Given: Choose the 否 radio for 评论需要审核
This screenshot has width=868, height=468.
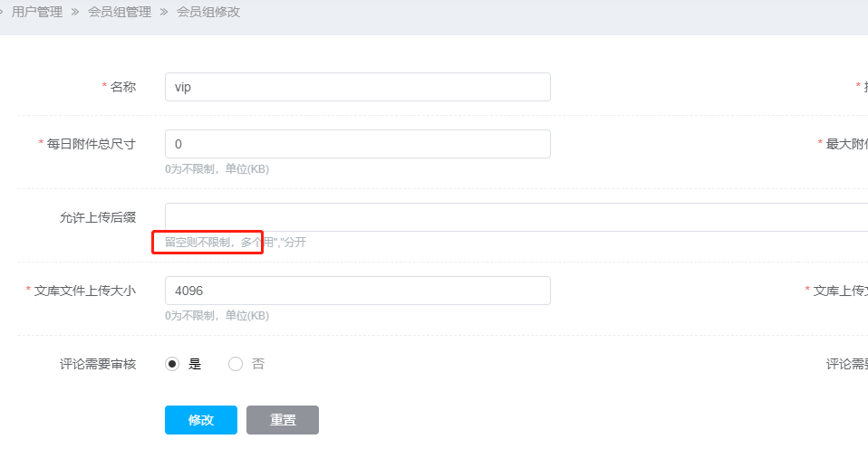Looking at the screenshot, I should 236,364.
